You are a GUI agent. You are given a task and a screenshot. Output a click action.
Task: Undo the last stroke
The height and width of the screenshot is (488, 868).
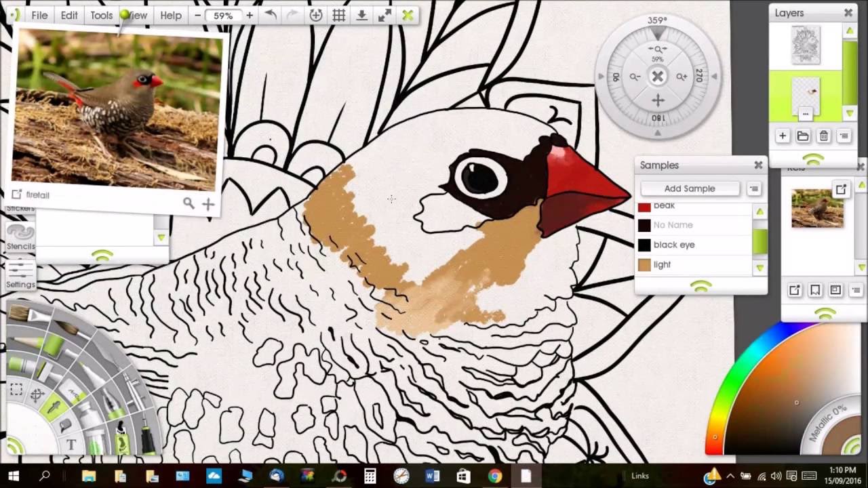(x=271, y=15)
